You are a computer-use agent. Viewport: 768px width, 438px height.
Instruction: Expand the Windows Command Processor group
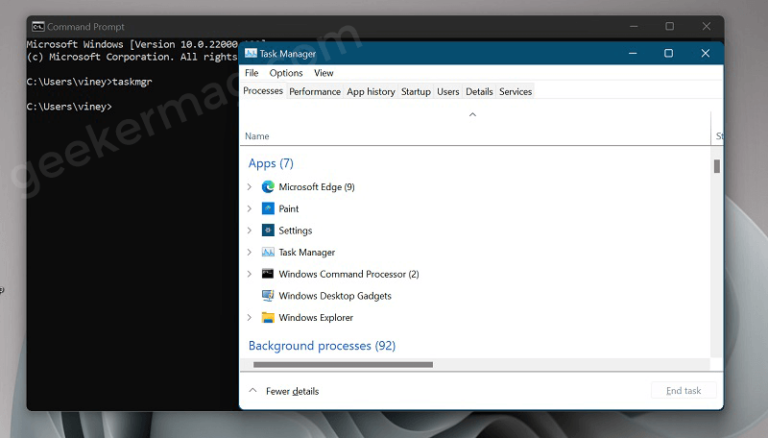(249, 274)
